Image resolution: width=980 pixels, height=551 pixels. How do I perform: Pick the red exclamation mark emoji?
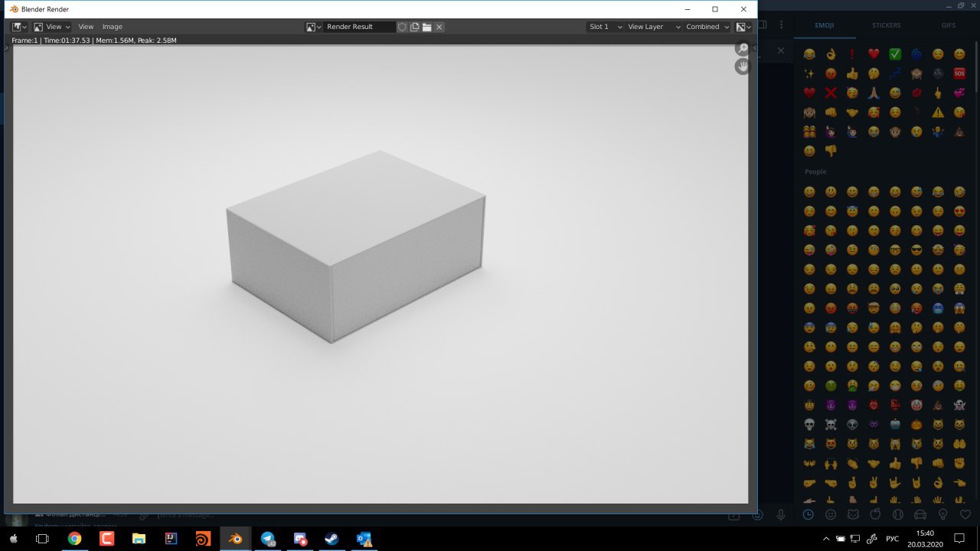click(852, 54)
